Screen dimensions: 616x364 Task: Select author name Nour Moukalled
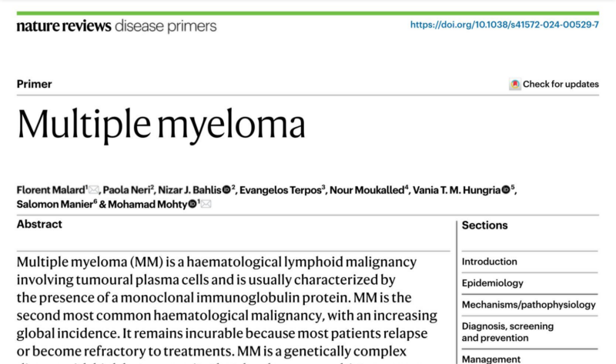(367, 190)
